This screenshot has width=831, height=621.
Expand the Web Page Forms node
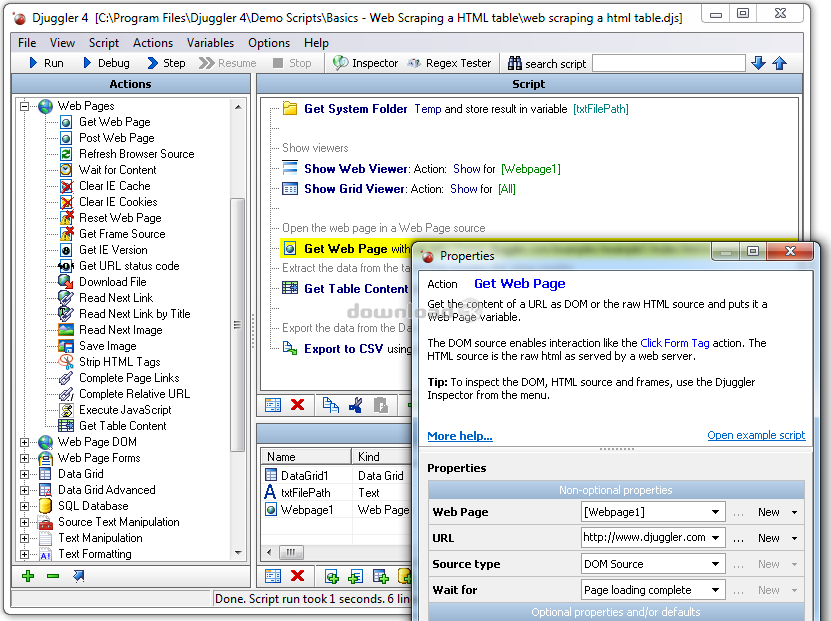(x=24, y=458)
